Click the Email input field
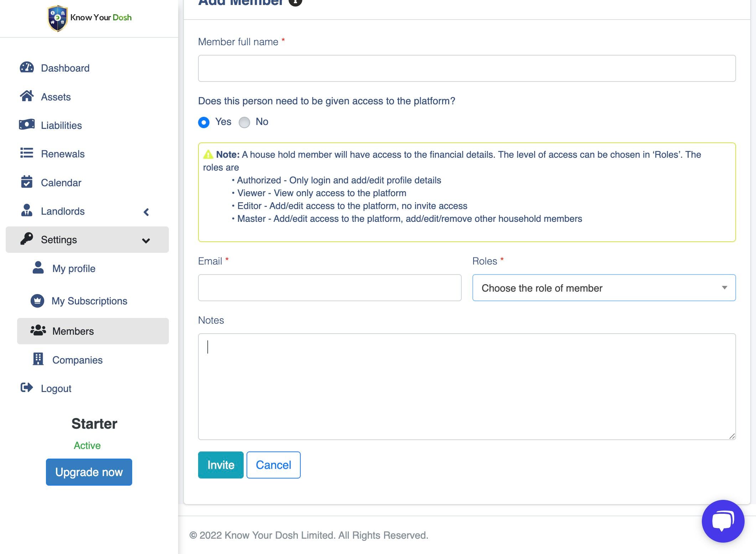756x554 pixels. (x=330, y=288)
